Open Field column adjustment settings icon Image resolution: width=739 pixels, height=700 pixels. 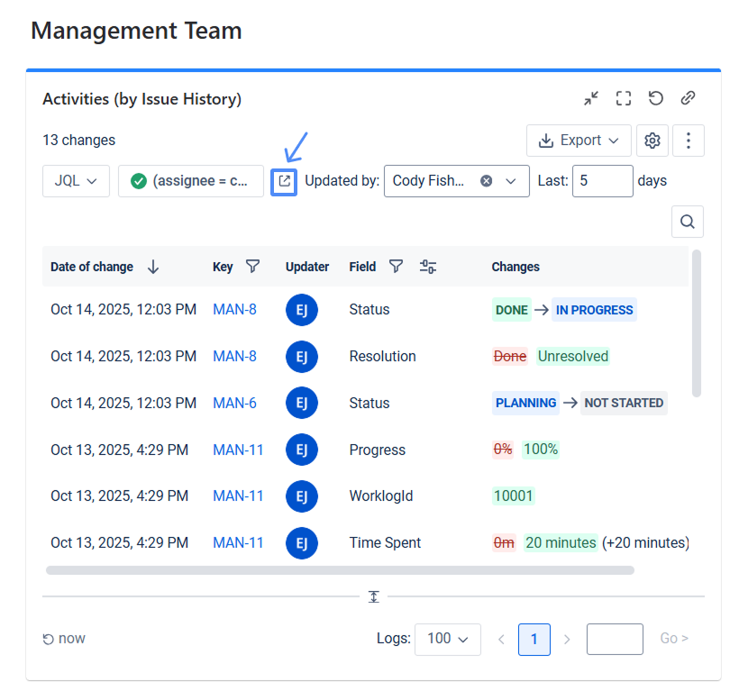[x=428, y=267]
